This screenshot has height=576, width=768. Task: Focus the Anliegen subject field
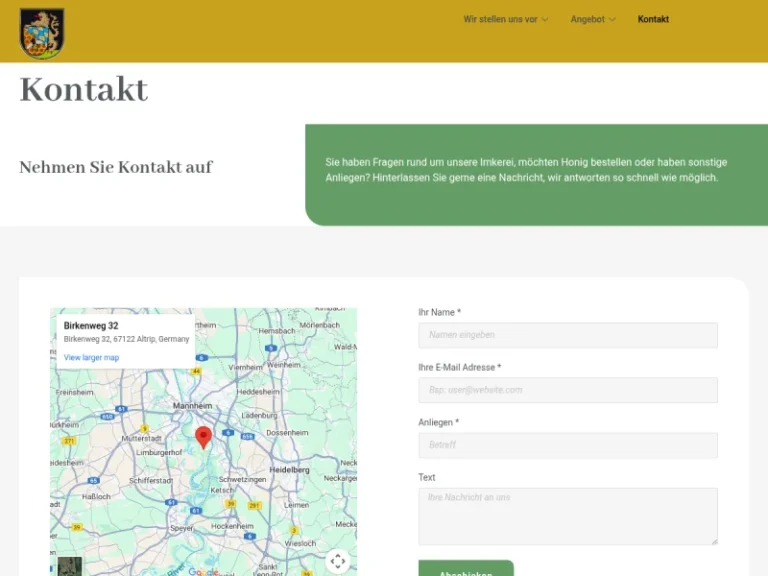[568, 445]
